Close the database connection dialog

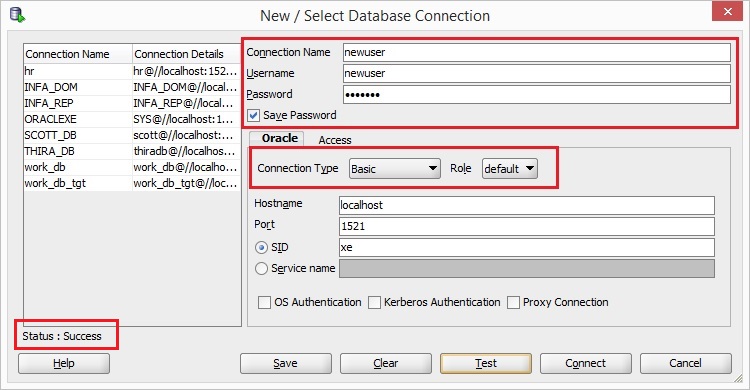tap(727, 11)
